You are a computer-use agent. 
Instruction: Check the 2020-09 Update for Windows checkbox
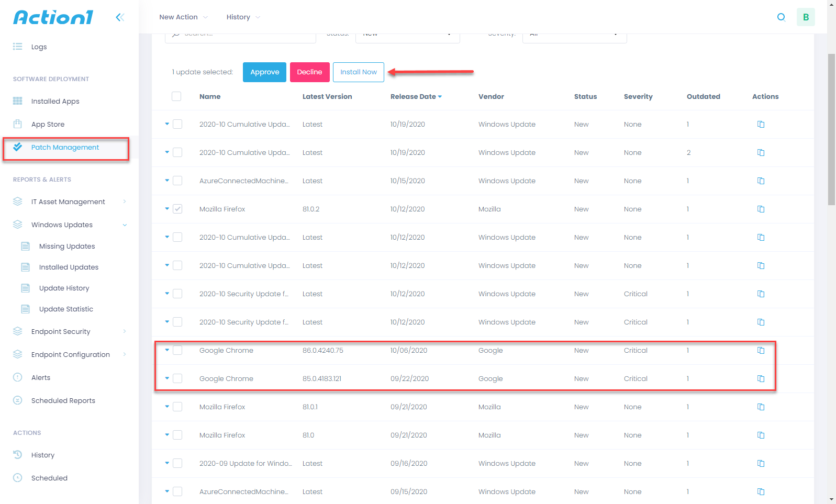pyautogui.click(x=177, y=463)
